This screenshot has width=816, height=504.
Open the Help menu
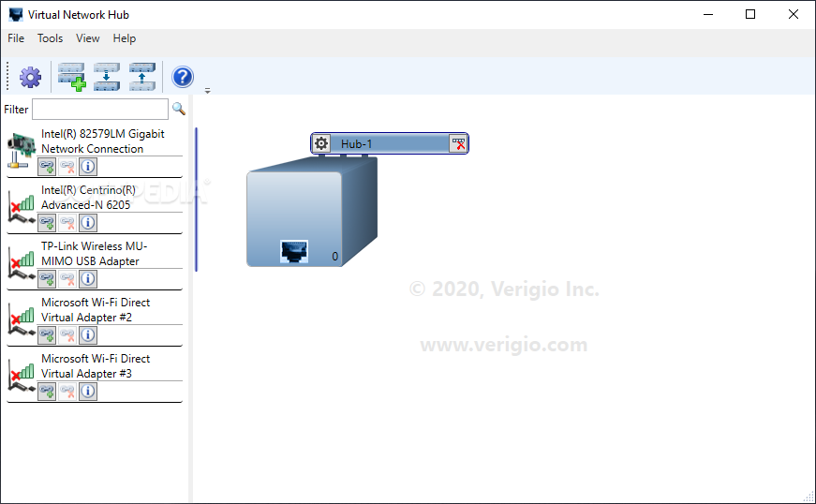click(125, 38)
